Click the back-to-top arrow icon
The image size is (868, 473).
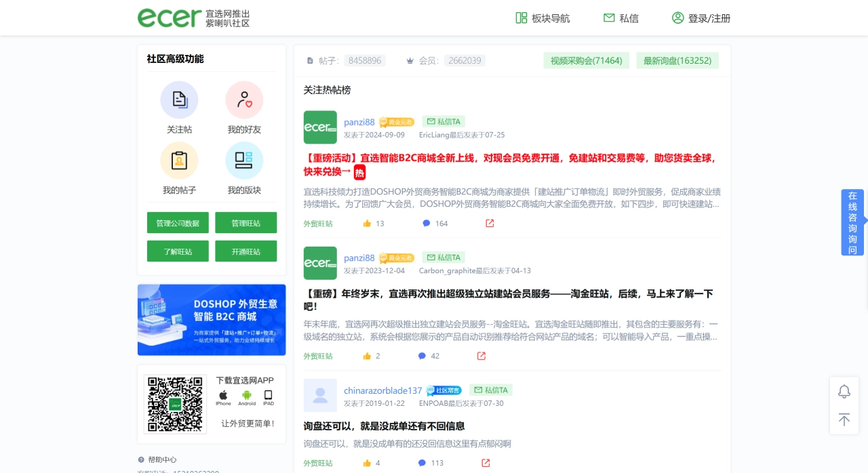(x=844, y=419)
